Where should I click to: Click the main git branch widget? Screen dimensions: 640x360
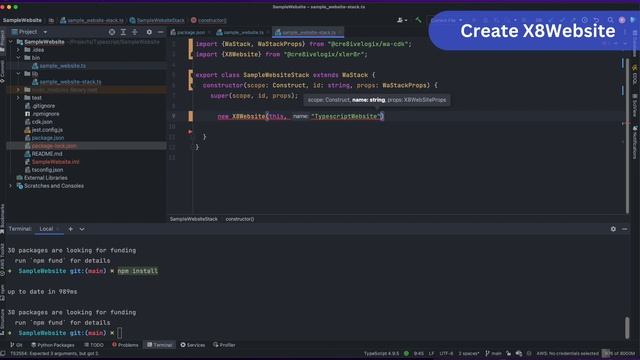pyautogui.click(x=493, y=353)
